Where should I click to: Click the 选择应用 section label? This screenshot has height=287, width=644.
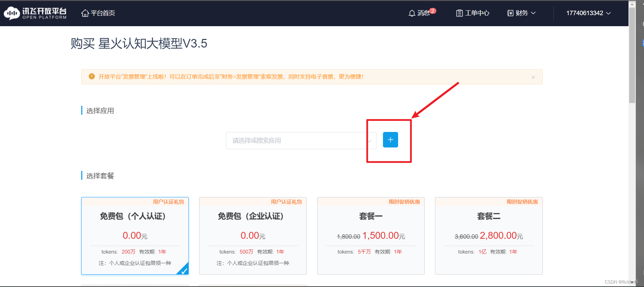tap(100, 111)
